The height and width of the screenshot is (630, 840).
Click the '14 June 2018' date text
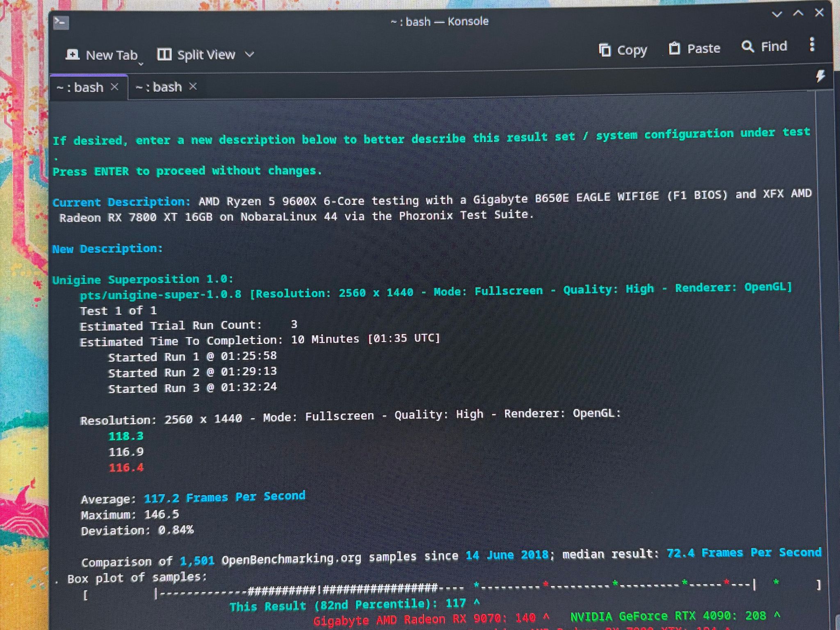click(x=507, y=555)
